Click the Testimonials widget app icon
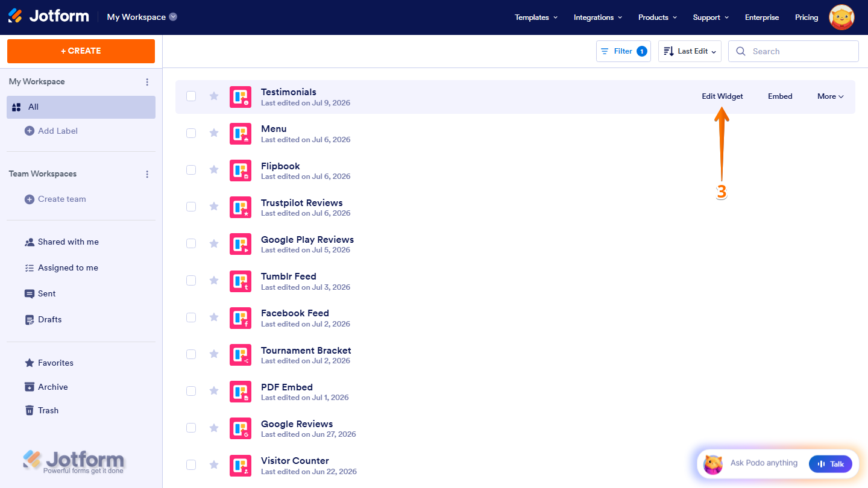Viewport: 868px width, 488px height. 241,97
